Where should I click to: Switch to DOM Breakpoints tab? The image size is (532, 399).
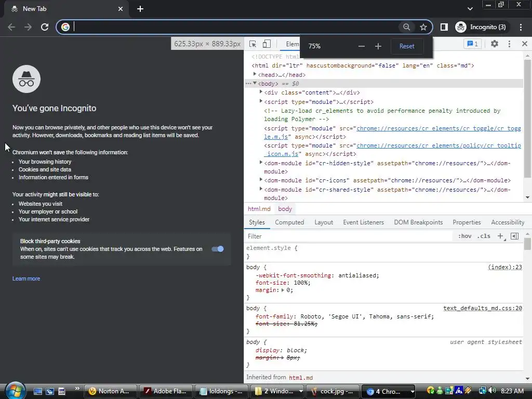tap(418, 222)
